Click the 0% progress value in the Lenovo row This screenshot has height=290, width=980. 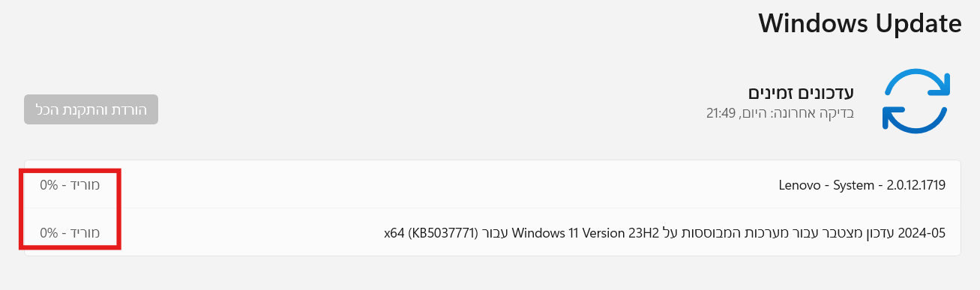coord(49,184)
